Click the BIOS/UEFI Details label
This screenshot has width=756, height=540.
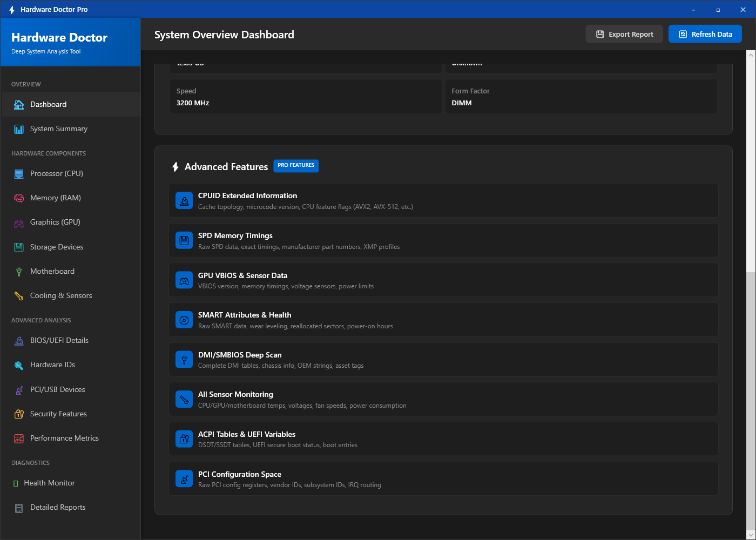[59, 341]
